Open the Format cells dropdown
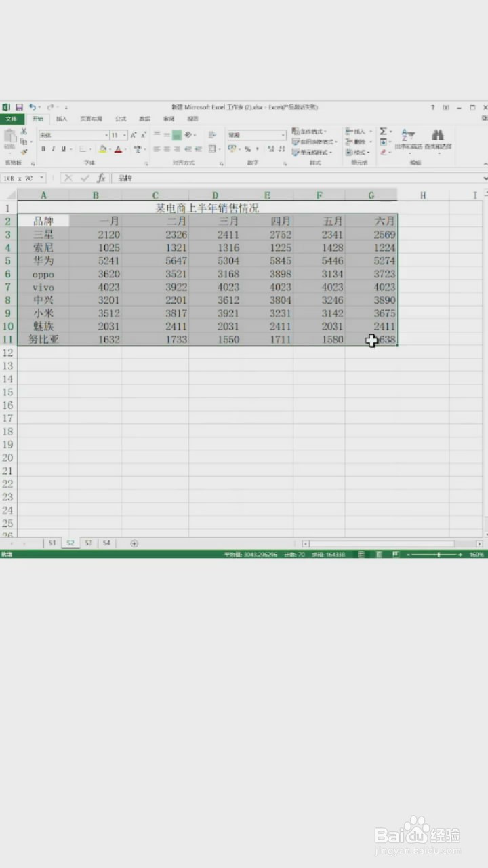 (357, 152)
